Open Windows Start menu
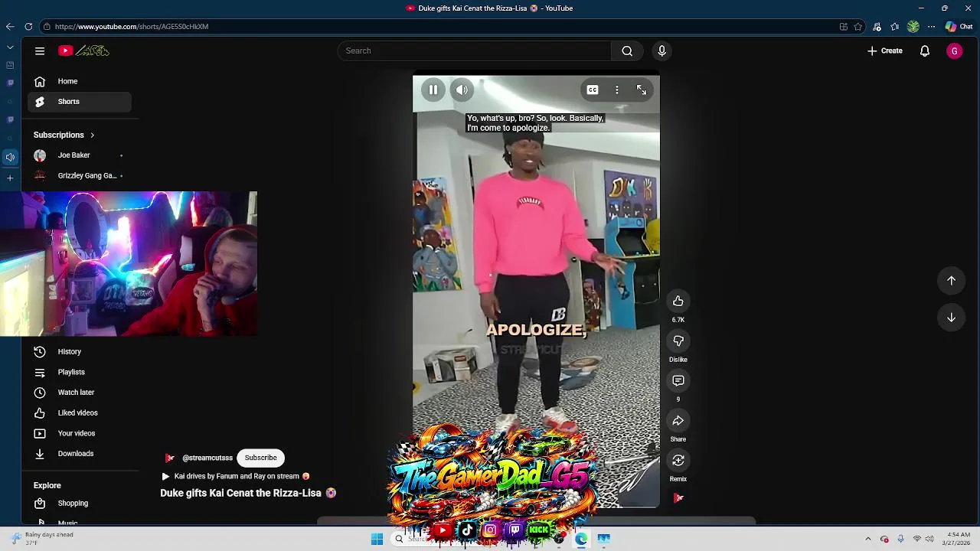Image resolution: width=980 pixels, height=551 pixels. point(377,539)
